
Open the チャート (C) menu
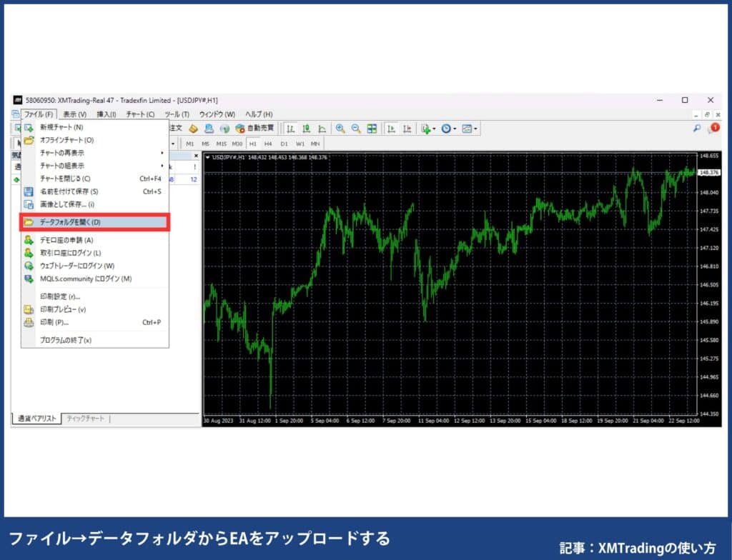click(140, 114)
